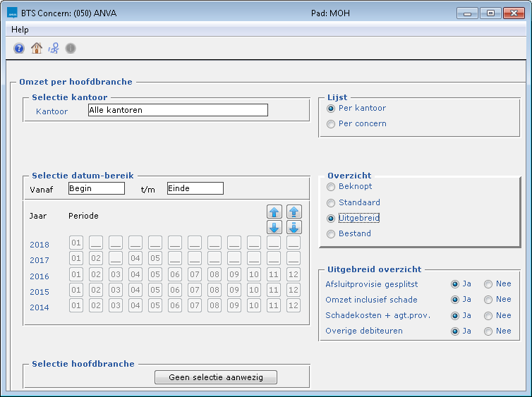The image size is (532, 397).
Task: Toggle period 06 for year 2016
Action: (x=175, y=274)
